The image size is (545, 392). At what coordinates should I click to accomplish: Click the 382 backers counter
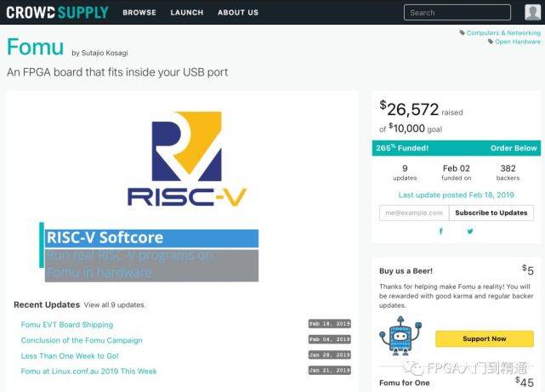[508, 173]
